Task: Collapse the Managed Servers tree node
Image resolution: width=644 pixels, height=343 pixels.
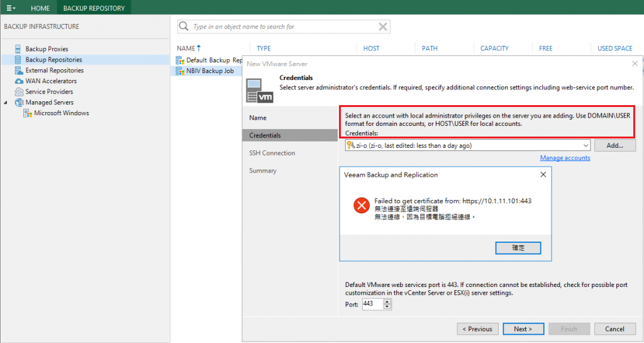Action: [6, 103]
